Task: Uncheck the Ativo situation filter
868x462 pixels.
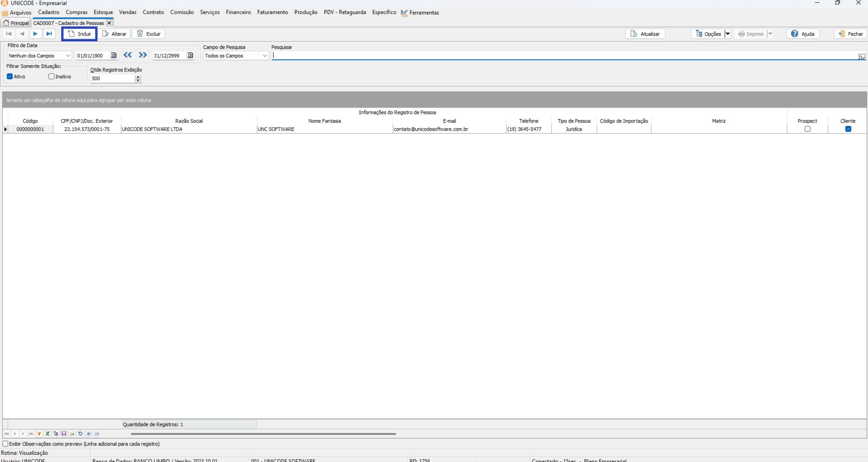Action: 10,76
